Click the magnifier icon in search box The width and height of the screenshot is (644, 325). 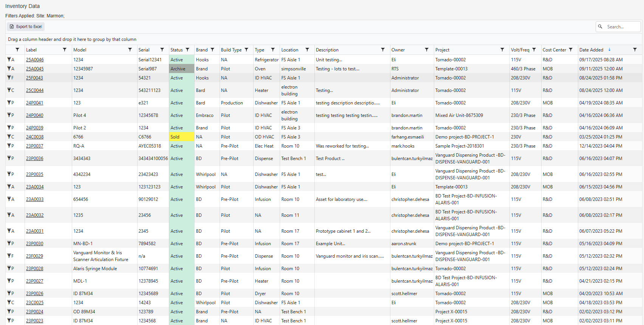tap(600, 26)
